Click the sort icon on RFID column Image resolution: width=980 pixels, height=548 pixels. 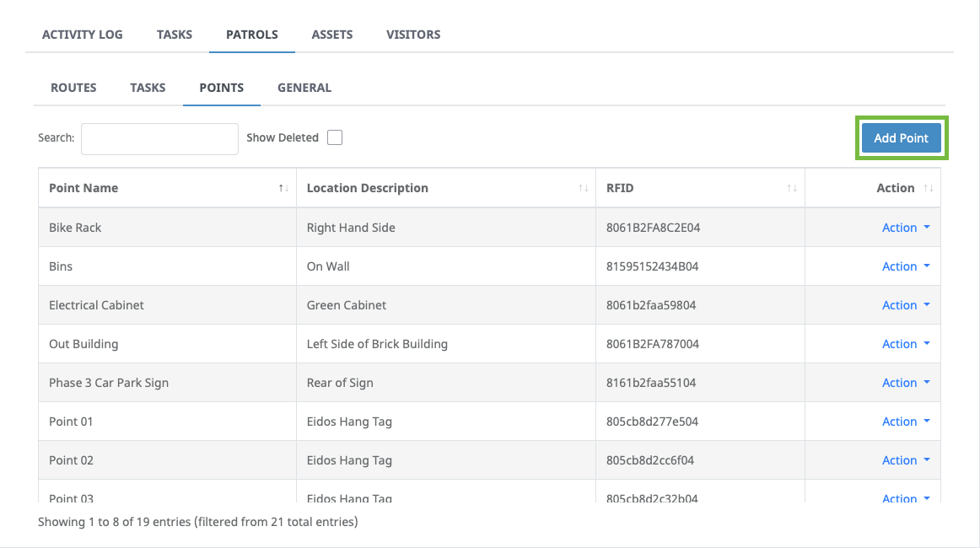pos(791,187)
